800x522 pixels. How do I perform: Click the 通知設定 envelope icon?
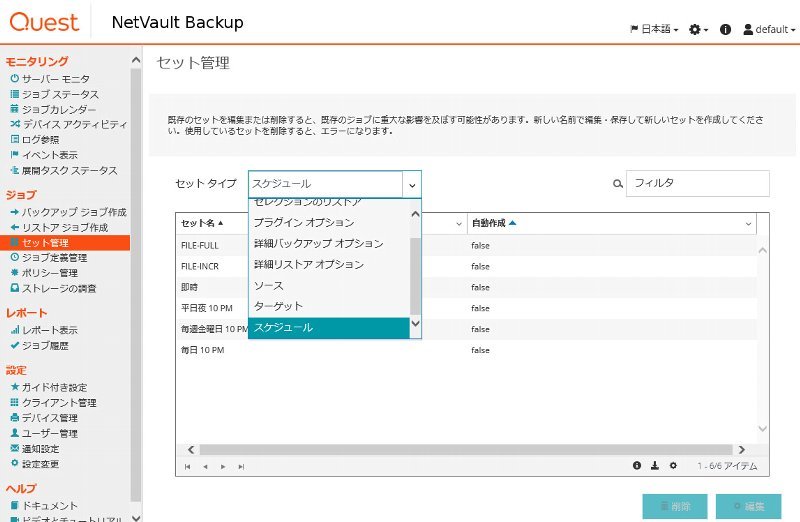pos(14,448)
